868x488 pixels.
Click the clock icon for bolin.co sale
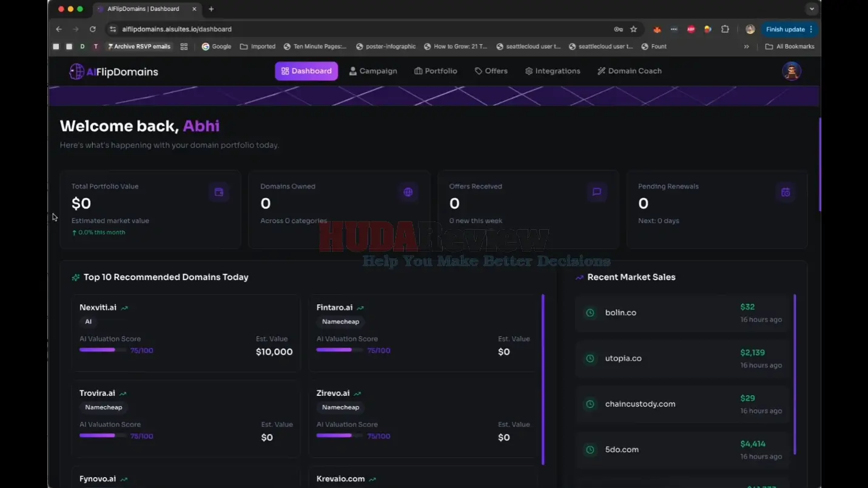coord(590,313)
